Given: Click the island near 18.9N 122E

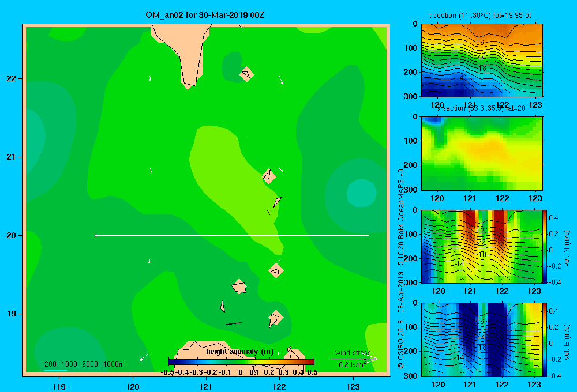Looking at the screenshot, I should (275, 318).
